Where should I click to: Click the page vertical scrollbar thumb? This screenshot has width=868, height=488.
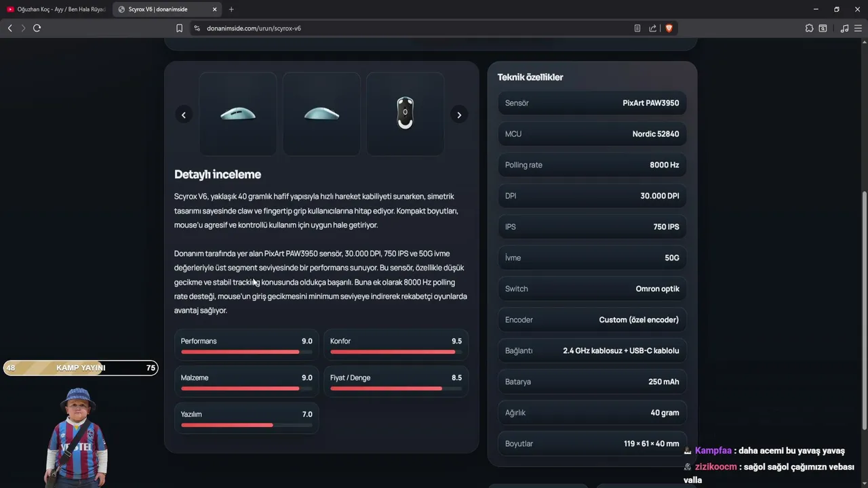pos(864,310)
